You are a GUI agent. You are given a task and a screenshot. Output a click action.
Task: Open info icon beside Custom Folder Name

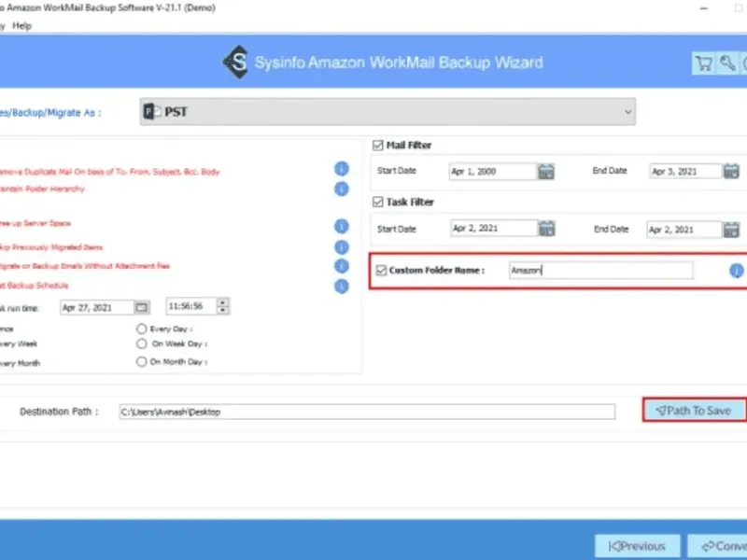[x=736, y=271]
